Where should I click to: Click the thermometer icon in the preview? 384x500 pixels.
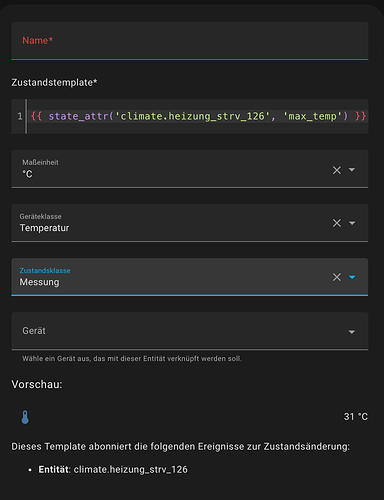25,417
